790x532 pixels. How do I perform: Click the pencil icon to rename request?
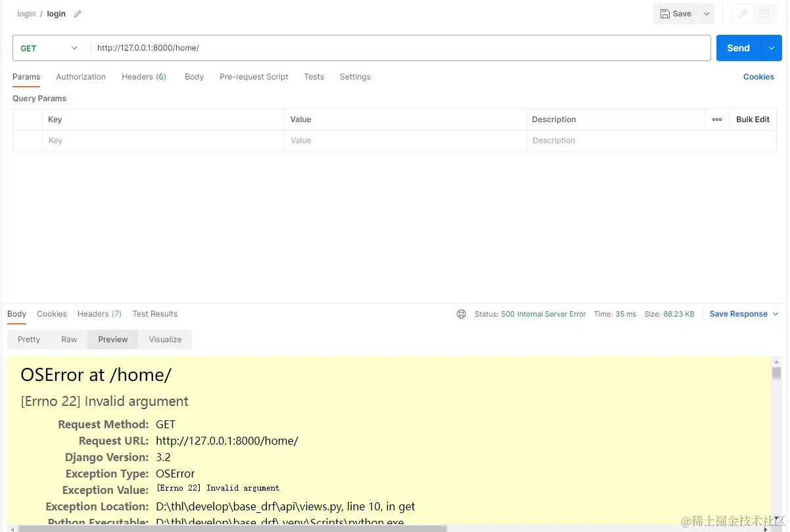coord(78,14)
